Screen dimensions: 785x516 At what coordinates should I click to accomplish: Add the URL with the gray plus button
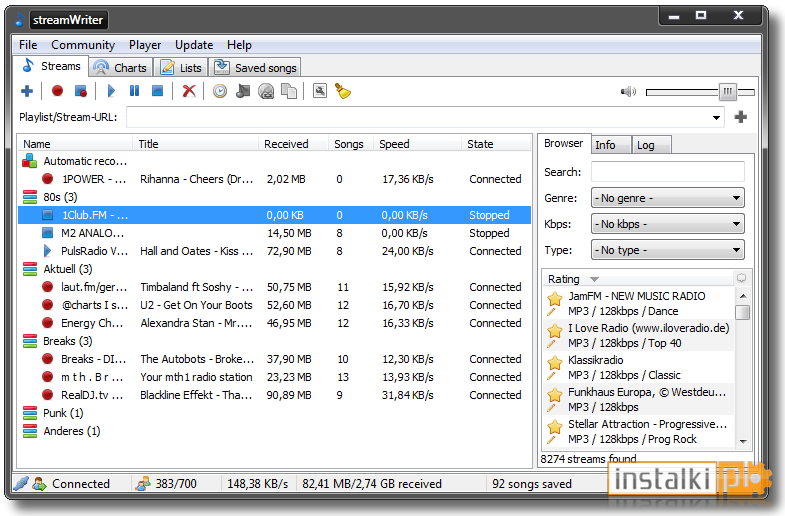[740, 117]
